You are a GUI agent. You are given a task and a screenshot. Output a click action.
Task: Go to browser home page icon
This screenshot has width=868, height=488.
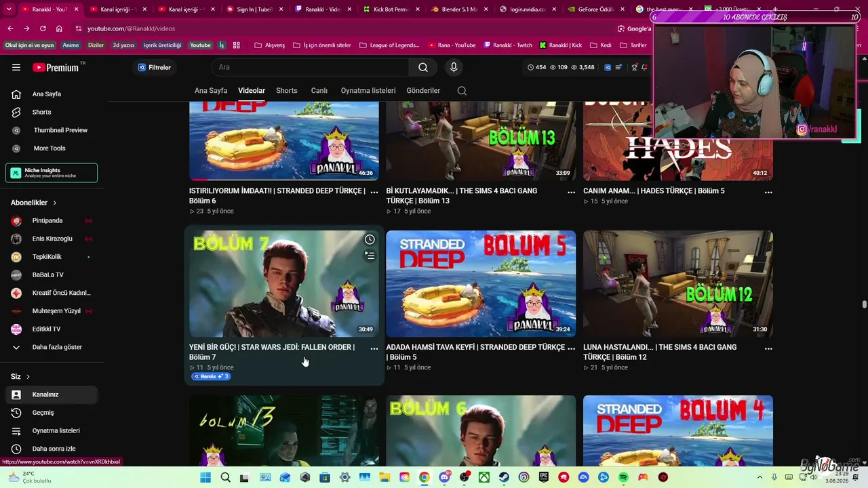click(59, 28)
